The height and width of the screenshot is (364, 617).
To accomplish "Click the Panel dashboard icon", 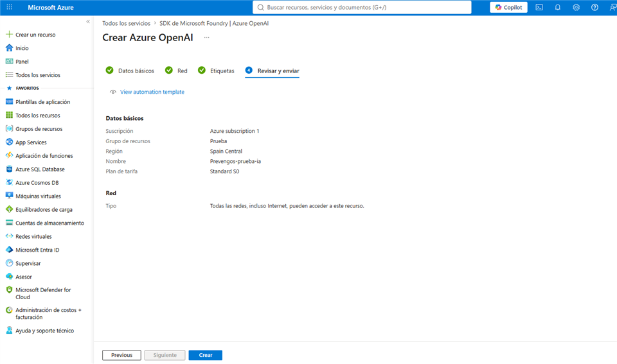I will (x=9, y=62).
